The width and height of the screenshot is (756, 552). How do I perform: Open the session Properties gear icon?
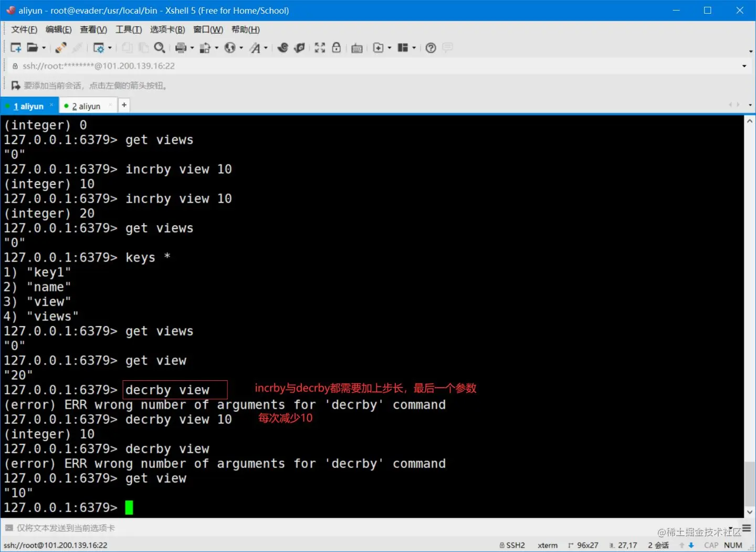(98, 48)
